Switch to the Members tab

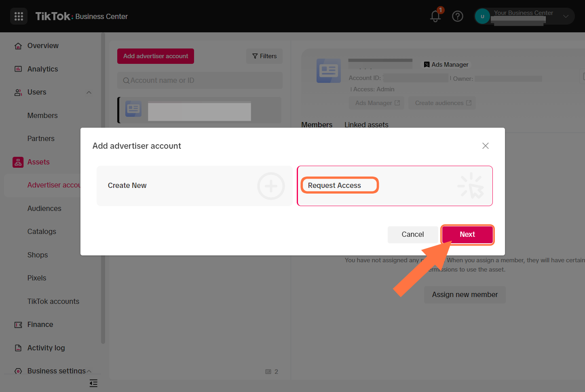coord(317,124)
